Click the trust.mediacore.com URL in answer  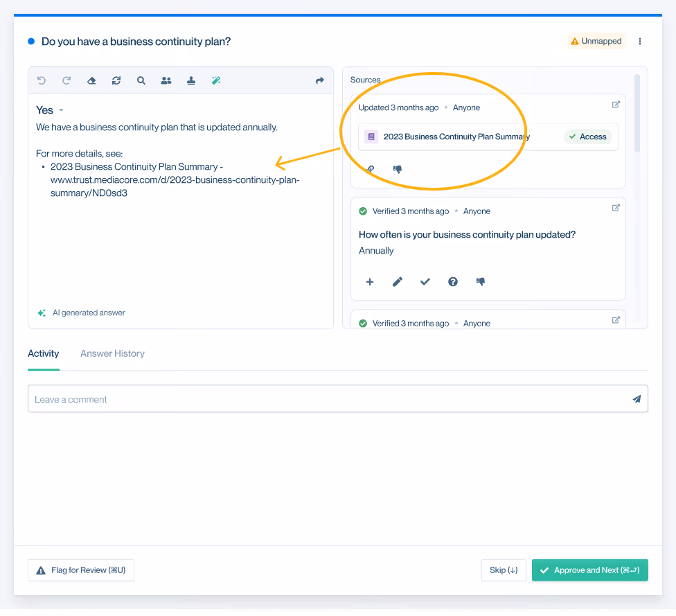click(175, 186)
